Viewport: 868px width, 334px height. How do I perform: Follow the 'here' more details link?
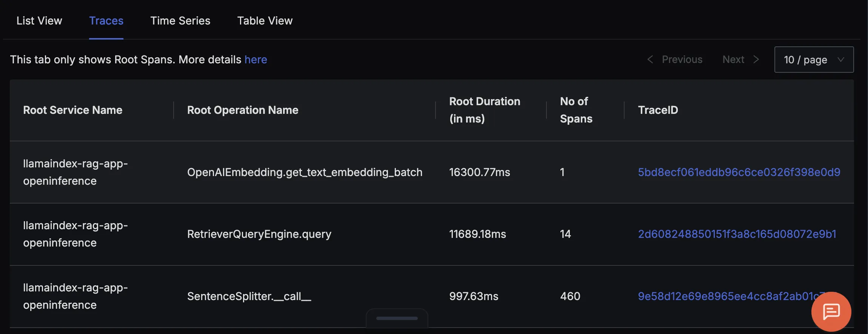point(256,60)
